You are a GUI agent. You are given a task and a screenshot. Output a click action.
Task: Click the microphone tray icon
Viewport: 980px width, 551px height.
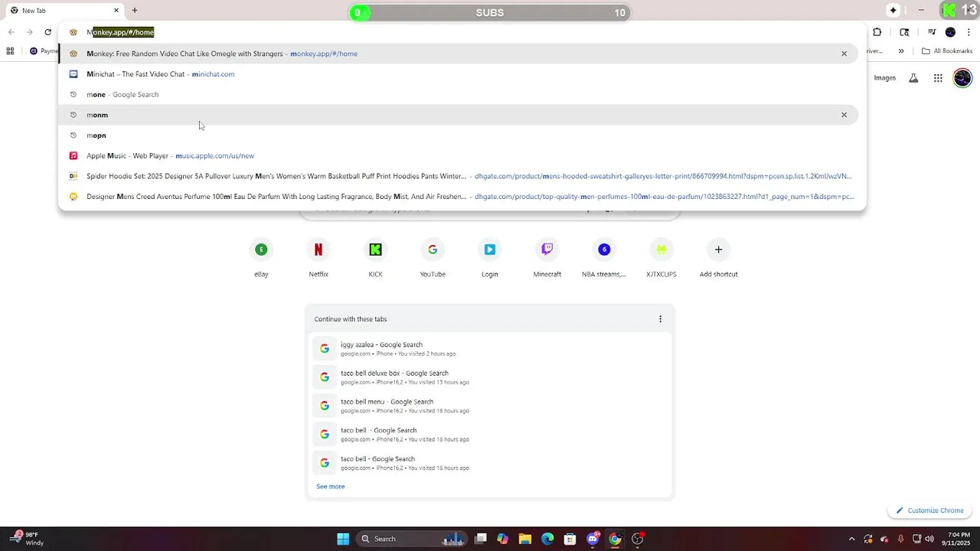tap(900, 539)
